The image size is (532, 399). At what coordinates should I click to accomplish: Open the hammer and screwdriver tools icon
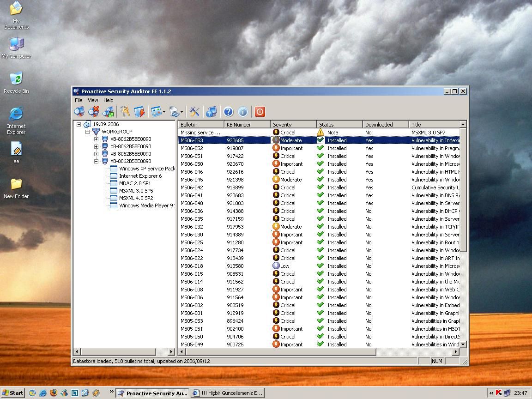pyautogui.click(x=194, y=112)
